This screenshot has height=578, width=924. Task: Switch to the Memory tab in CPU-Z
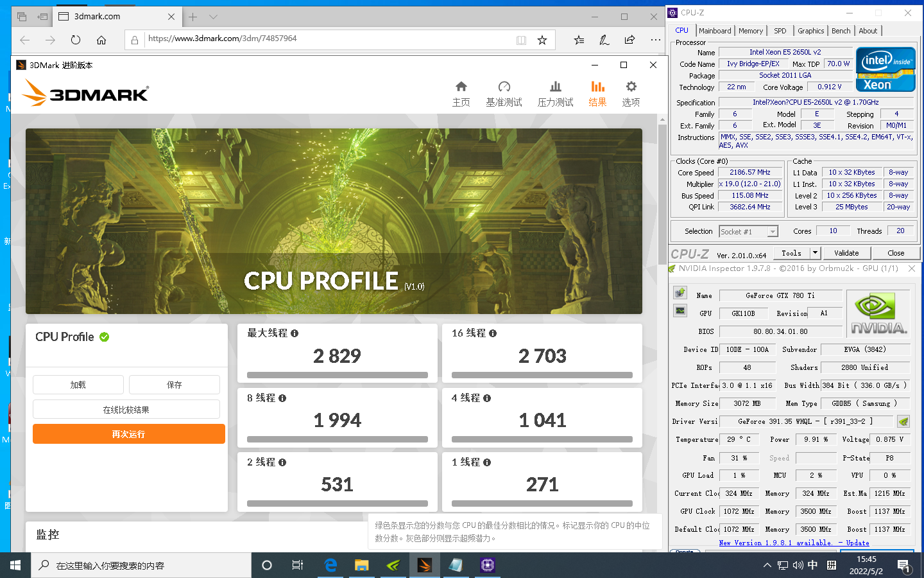(751, 31)
